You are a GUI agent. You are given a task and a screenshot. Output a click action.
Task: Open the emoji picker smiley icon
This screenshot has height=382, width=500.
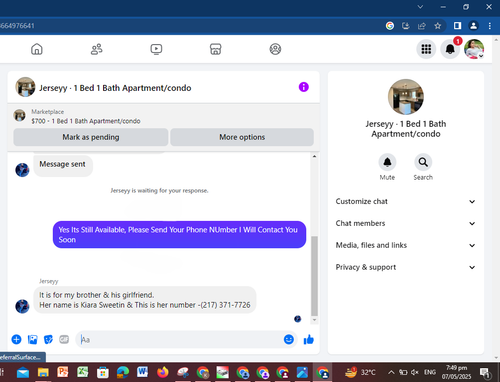[x=289, y=339]
